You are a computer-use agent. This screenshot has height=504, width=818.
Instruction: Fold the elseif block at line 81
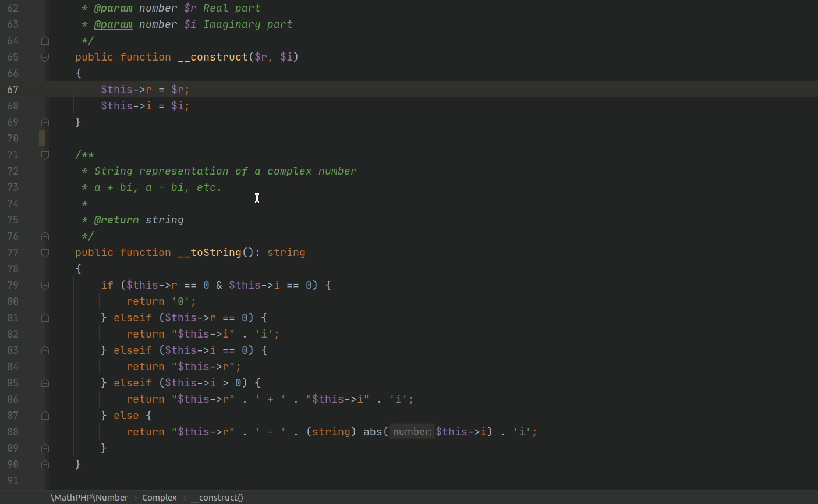click(45, 318)
